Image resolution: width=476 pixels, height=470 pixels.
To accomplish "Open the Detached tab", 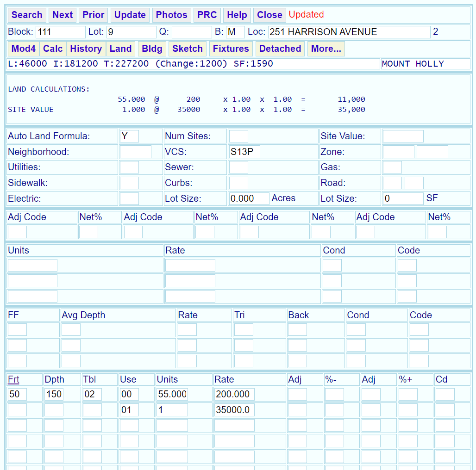I will pos(280,49).
